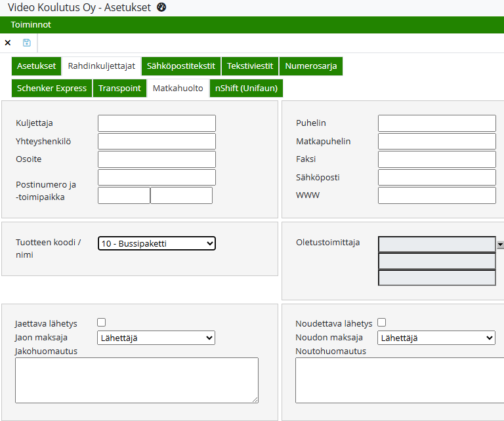Tick the Noudettava lähetys checkbox
The image size is (504, 421).
pyautogui.click(x=381, y=322)
